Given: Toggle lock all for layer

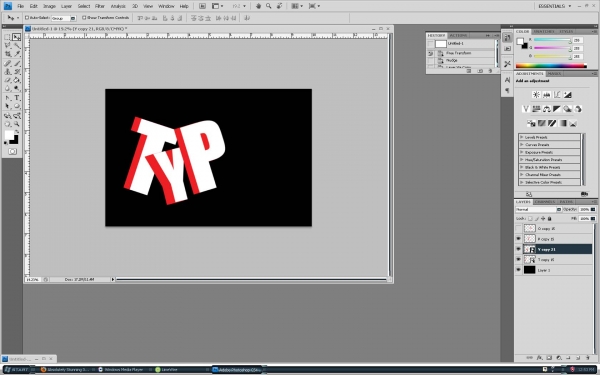Looking at the screenshot, I should click(x=549, y=218).
